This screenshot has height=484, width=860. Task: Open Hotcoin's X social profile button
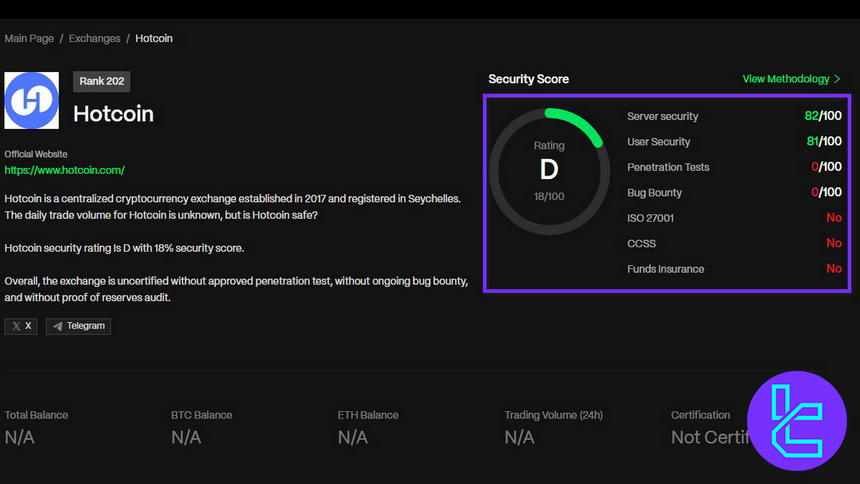click(21, 326)
